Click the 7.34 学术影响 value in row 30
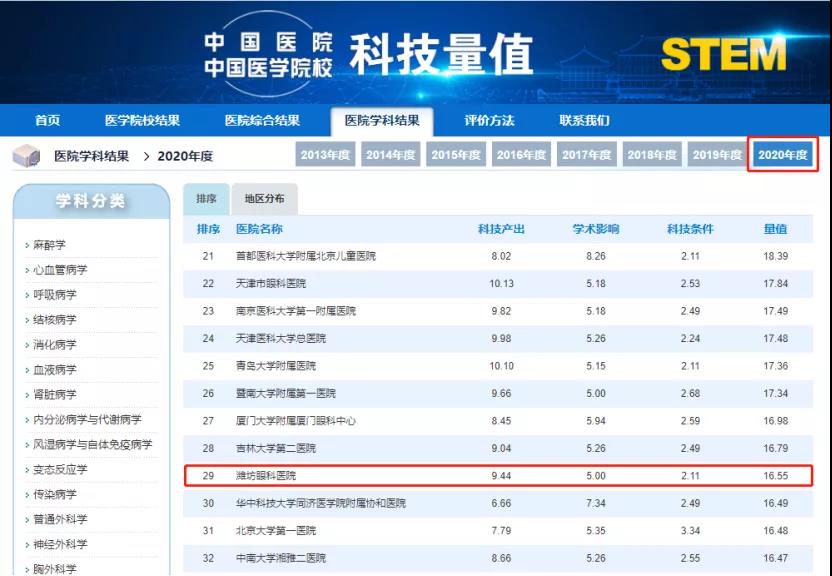The height and width of the screenshot is (576, 832). (595, 503)
